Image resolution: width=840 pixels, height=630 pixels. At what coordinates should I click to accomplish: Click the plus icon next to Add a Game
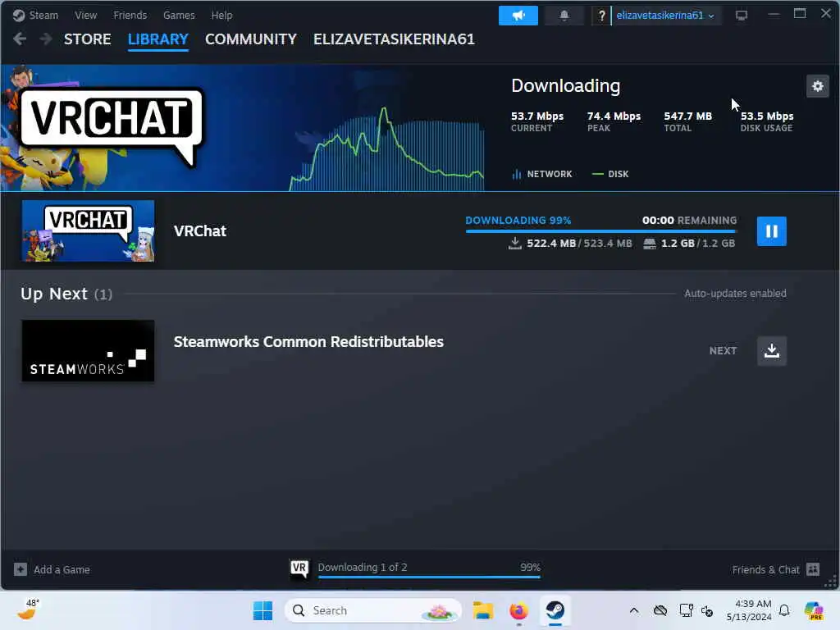[x=21, y=569]
